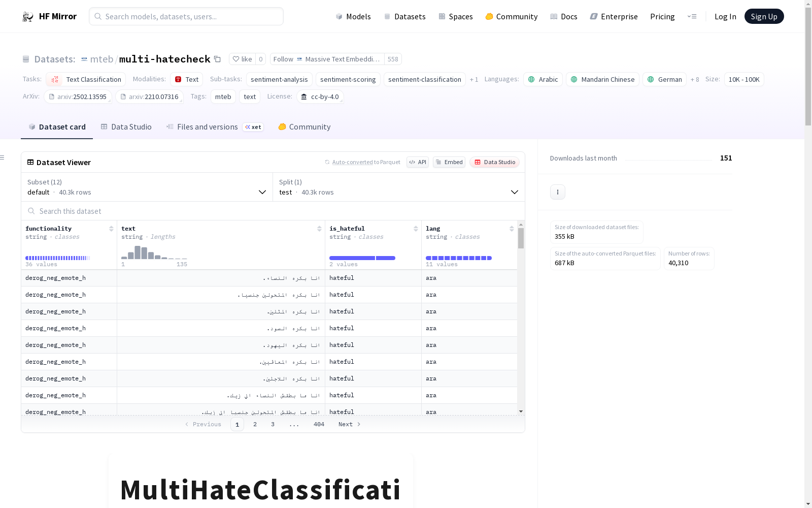Viewport: 812px width, 508px height.
Task: Click the Sign Up button
Action: [x=764, y=16]
